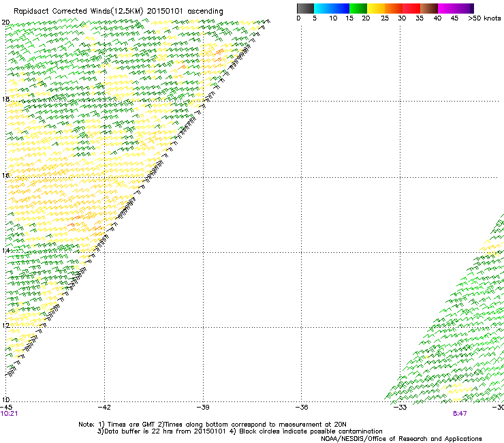Click the green 15-20 knots color segment
This screenshot has height=443, width=504.
(x=358, y=8)
